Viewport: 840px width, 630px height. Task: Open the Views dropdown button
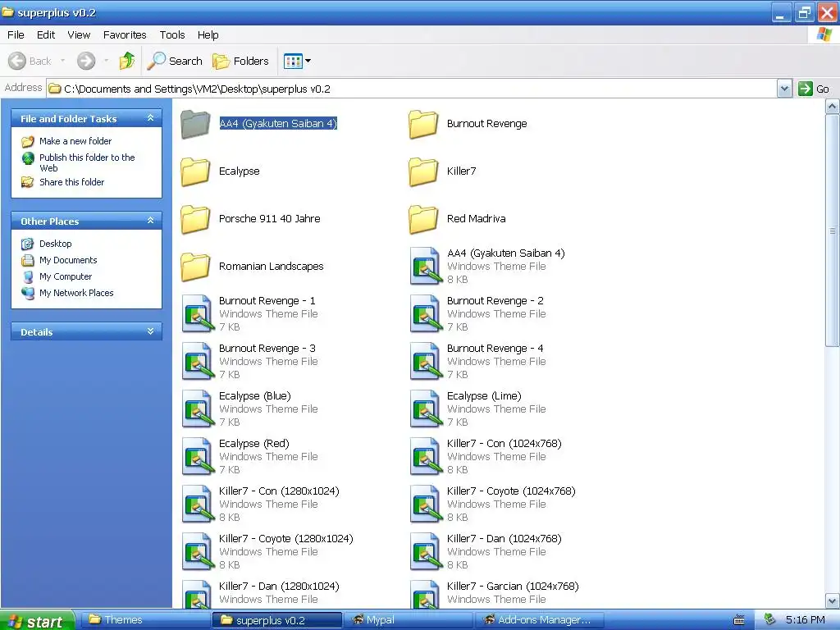[x=297, y=61]
